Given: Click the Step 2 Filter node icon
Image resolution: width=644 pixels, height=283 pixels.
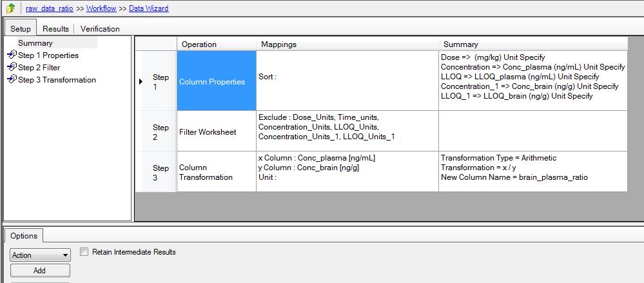Looking at the screenshot, I should [12, 67].
